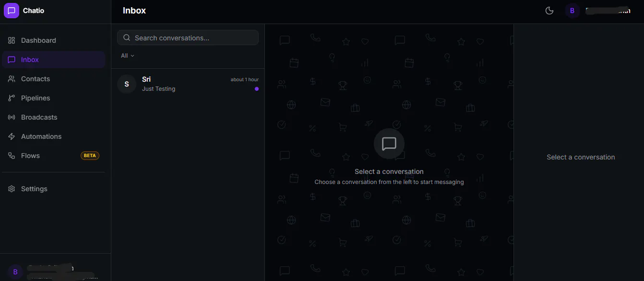Click the 'Just Testing' message preview
This screenshot has width=644, height=281.
(158, 89)
